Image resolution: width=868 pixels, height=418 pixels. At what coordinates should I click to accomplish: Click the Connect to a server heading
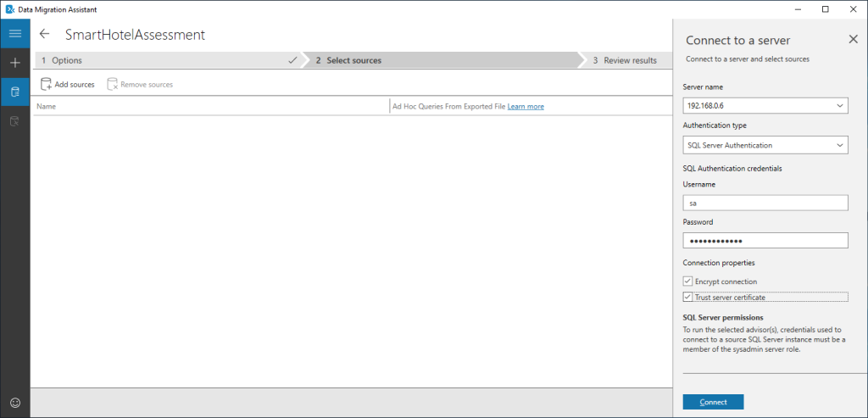(738, 41)
